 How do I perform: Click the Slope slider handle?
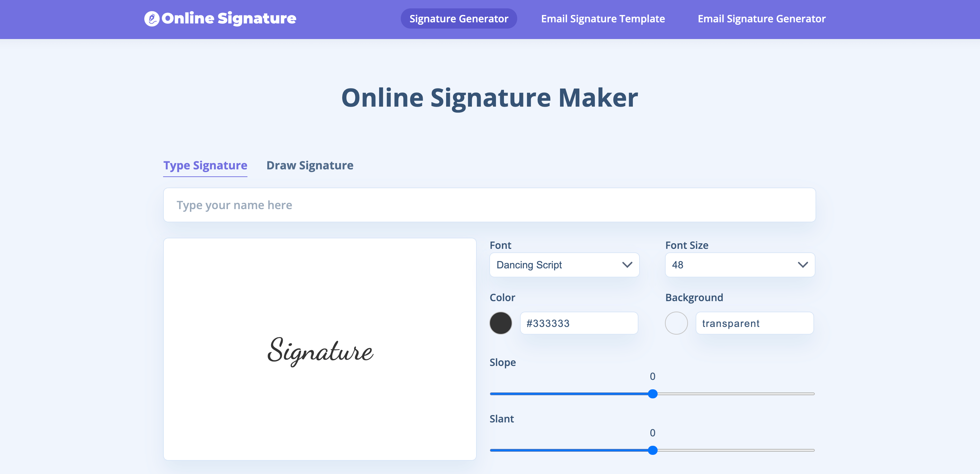(652, 394)
